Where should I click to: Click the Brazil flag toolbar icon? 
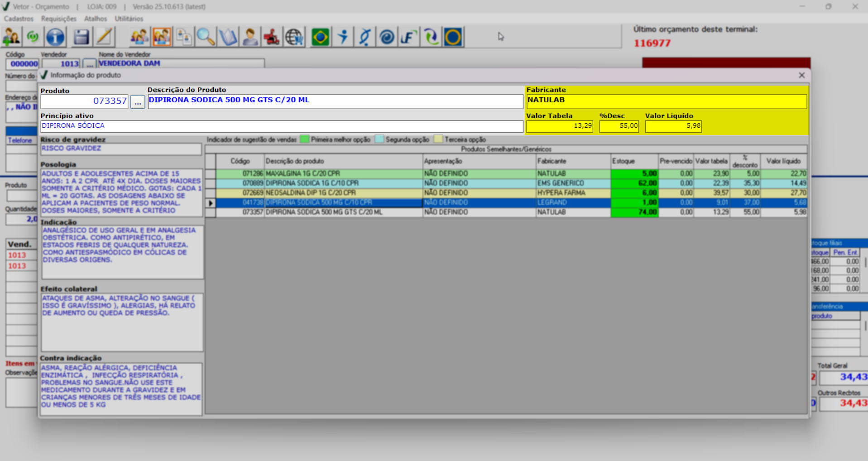pyautogui.click(x=320, y=37)
